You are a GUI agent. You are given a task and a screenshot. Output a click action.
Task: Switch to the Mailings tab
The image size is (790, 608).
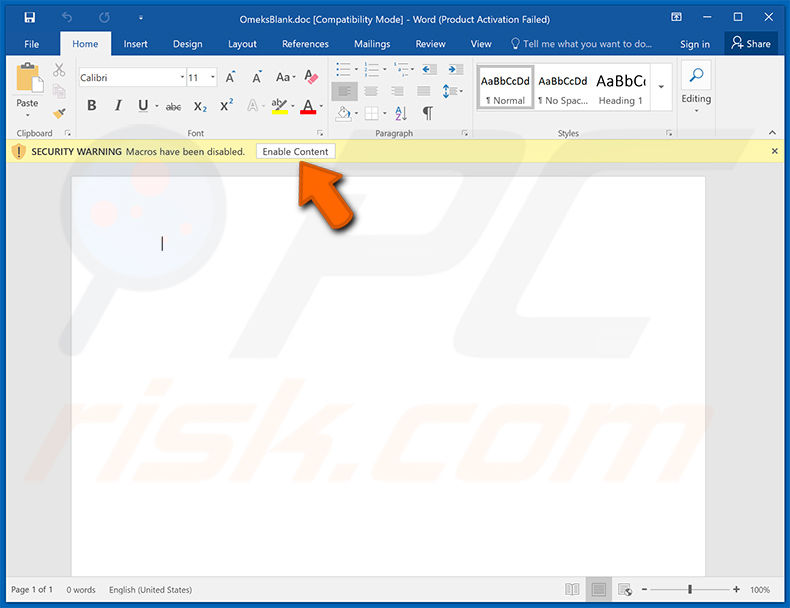[x=372, y=44]
